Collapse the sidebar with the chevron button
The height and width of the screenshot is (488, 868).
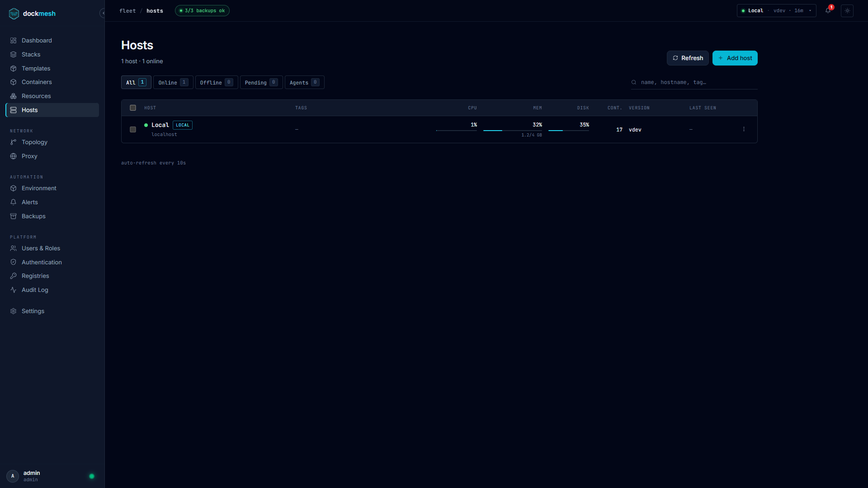point(103,13)
